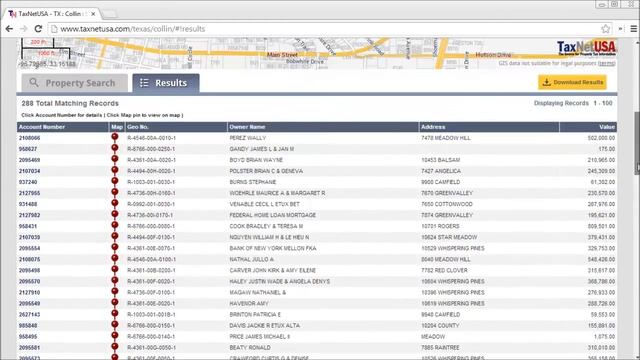Click address 7782 RED CLOVER

point(444,270)
